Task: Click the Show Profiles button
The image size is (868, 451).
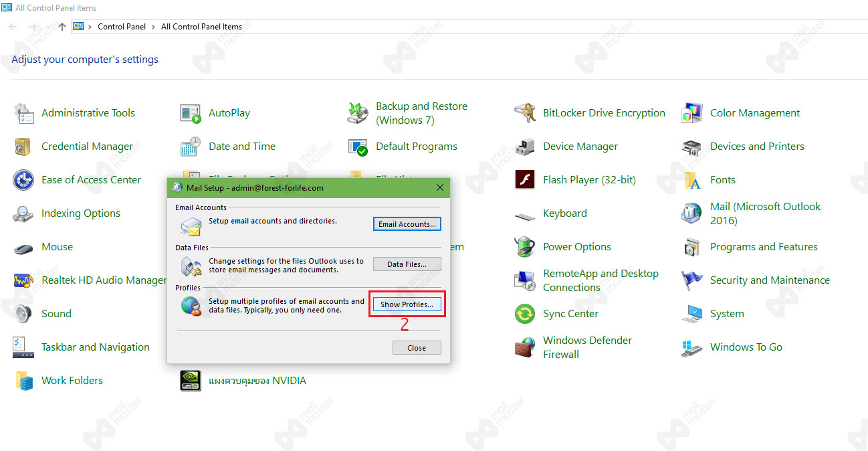Action: coord(407,304)
